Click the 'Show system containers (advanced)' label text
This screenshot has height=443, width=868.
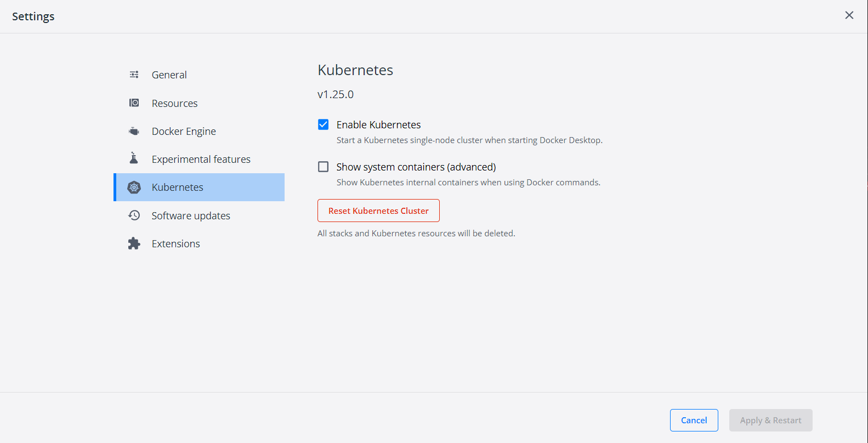416,167
